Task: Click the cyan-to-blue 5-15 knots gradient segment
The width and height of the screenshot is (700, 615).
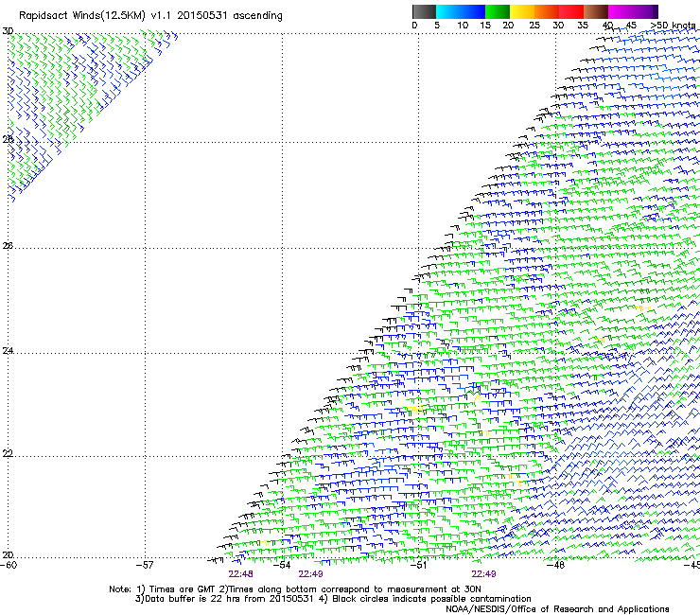Action: pos(461,11)
